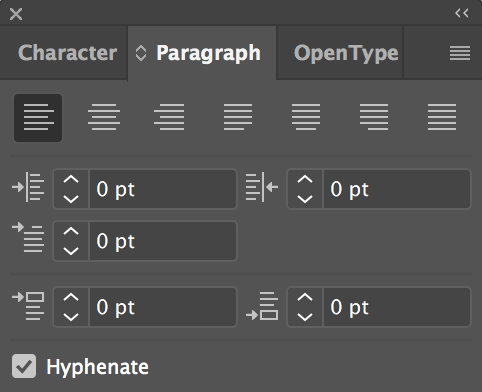Toggle the Hyphenate checkbox
The image size is (482, 392).
[x=24, y=366]
